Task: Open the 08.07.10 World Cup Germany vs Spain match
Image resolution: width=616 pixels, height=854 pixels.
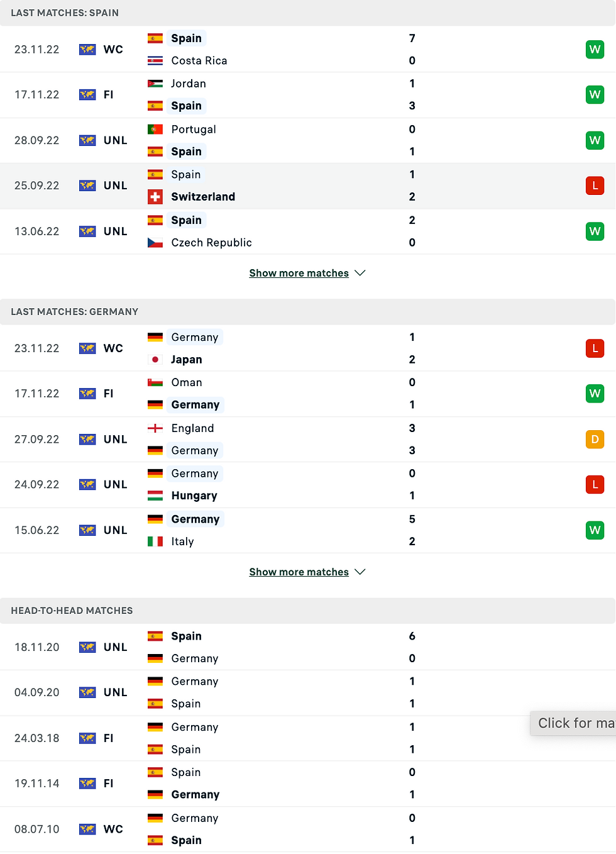Action: (x=308, y=829)
